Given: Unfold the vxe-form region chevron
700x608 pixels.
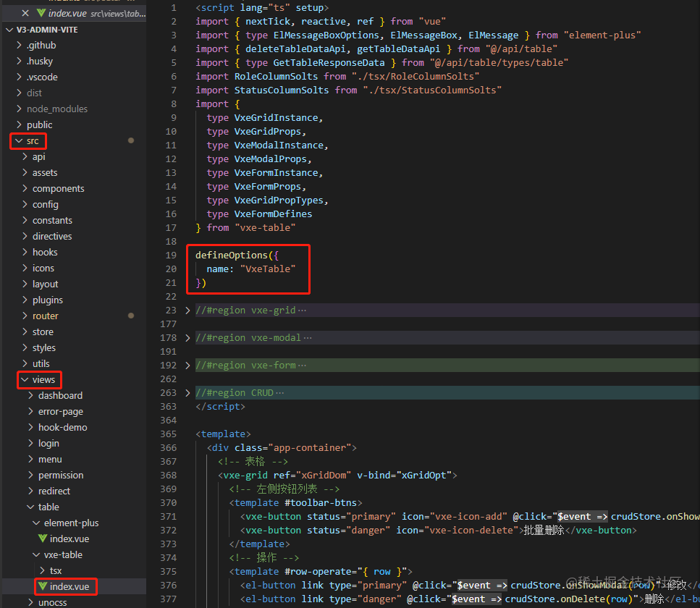Looking at the screenshot, I should click(188, 365).
